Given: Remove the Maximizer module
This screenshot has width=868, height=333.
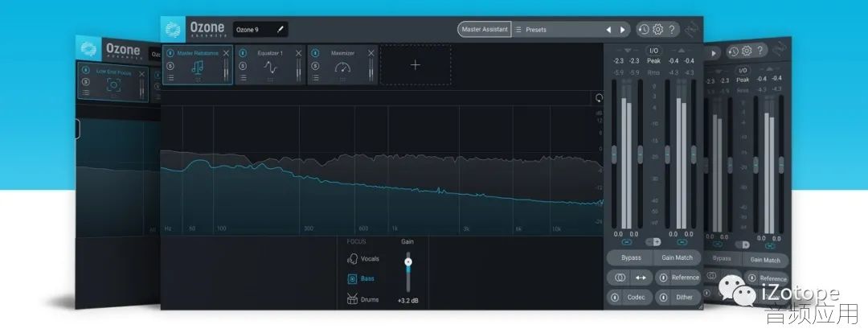Looking at the screenshot, I should (371, 53).
